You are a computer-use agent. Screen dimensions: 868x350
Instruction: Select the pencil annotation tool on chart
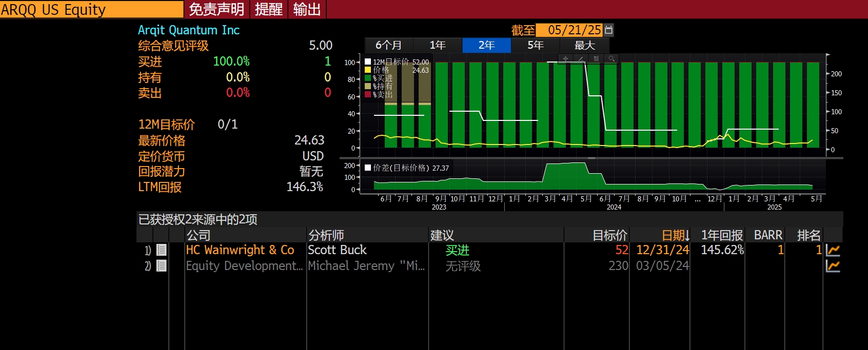(581, 59)
